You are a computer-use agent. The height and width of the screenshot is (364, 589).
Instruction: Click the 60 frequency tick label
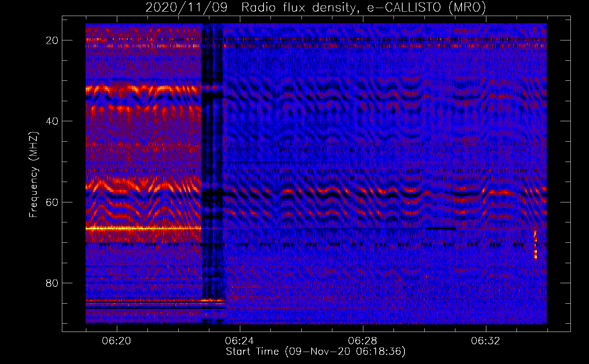[52, 202]
